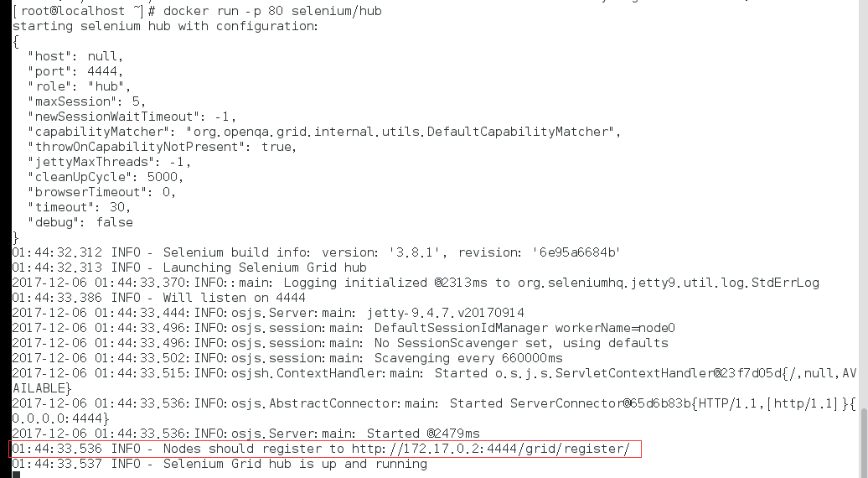Click the [root@localhost ~]# prompt text
This screenshot has height=478, width=868.
pyautogui.click(x=82, y=11)
